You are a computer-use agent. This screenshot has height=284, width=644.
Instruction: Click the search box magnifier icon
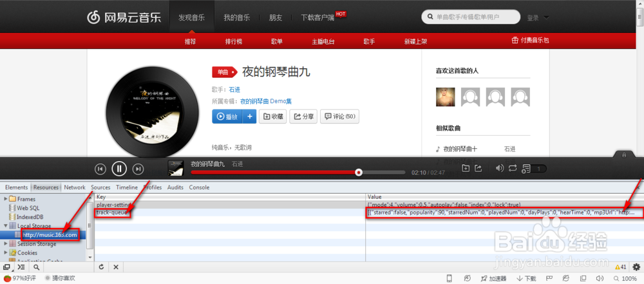pyautogui.click(x=430, y=17)
